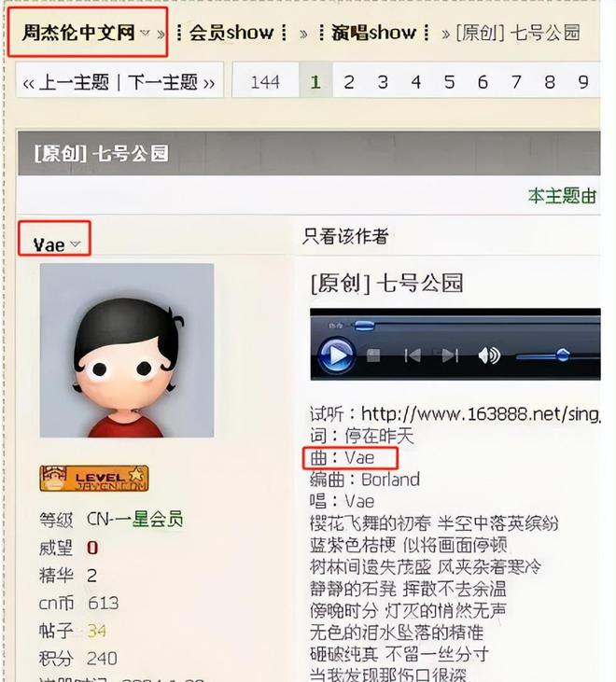The image size is (616, 682).
Task: Expand the 周杰伦中文网 breadcrumb dropdown arrow
Action: pyautogui.click(x=145, y=33)
